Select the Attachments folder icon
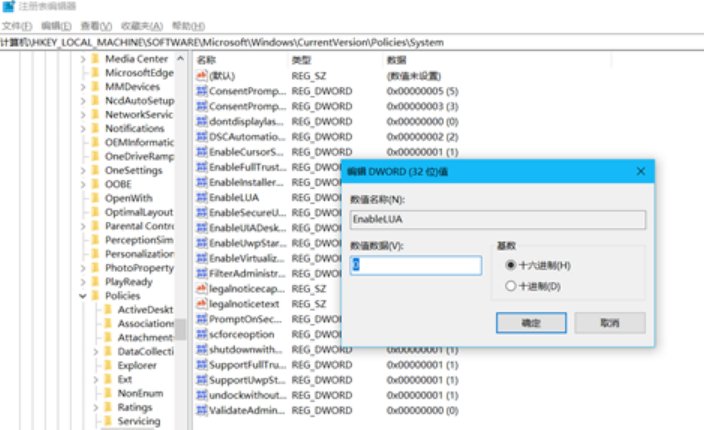This screenshot has height=430, width=704. tap(108, 337)
